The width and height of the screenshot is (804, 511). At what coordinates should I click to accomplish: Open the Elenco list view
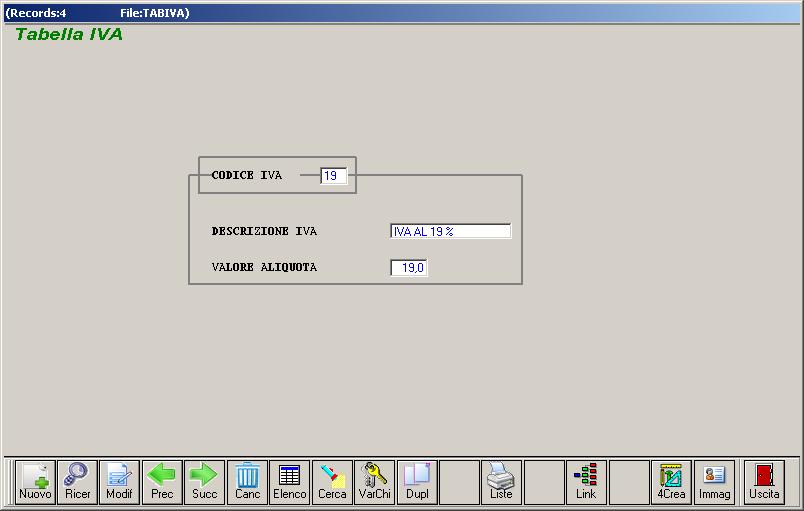(290, 482)
